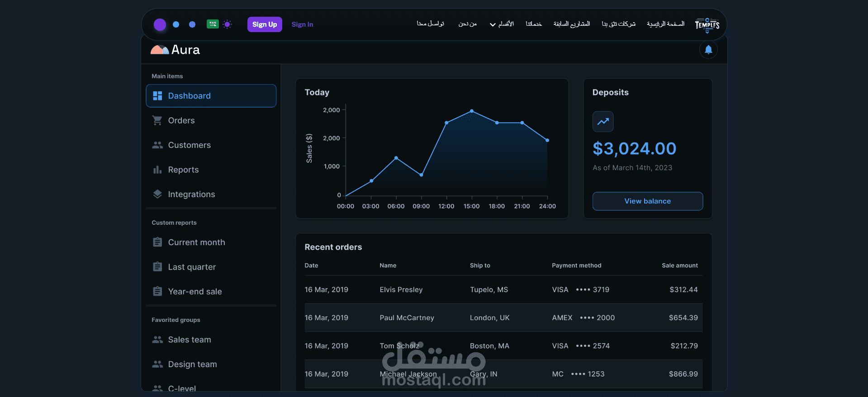Click the Sign In link
The image size is (868, 397).
tap(302, 24)
